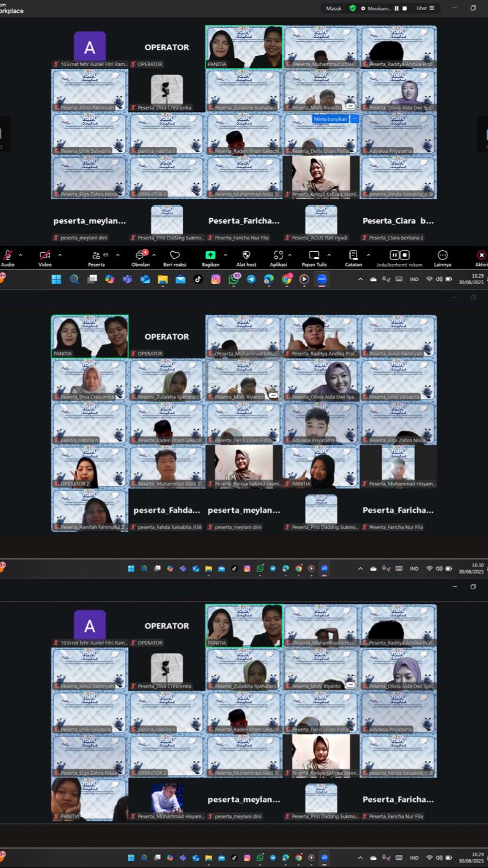This screenshot has height=868, width=488.
Task: Click the Masuk button in top bar
Action: 334,8
